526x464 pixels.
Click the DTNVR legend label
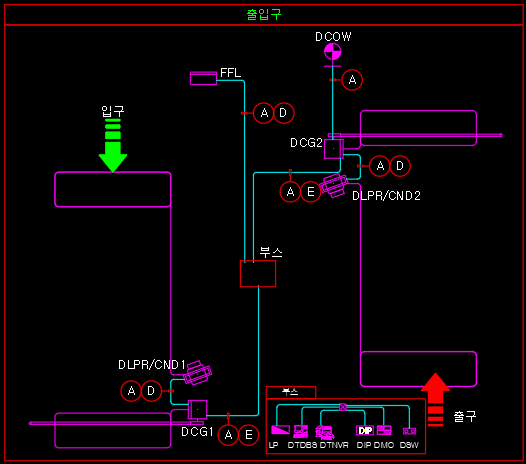pos(334,445)
